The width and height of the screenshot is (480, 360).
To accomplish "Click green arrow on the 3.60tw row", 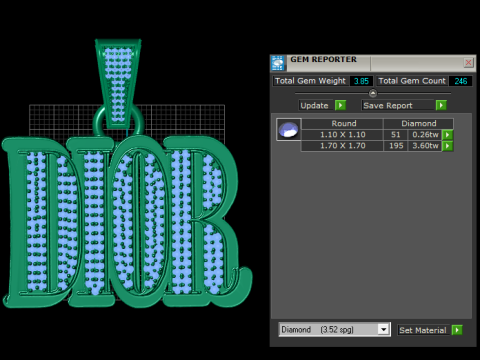I will coord(447,146).
